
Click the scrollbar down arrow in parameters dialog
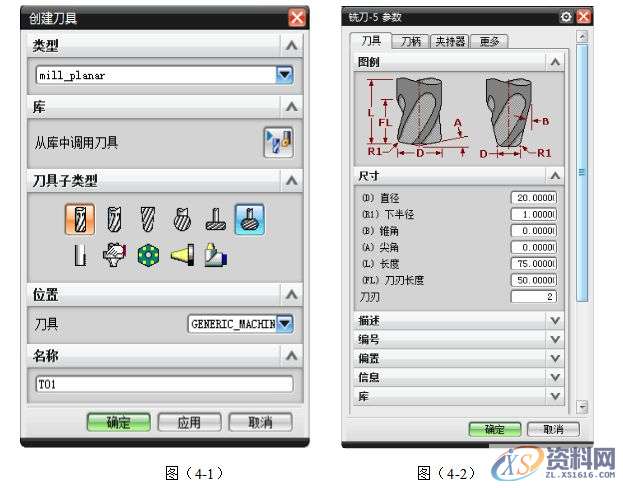click(582, 407)
